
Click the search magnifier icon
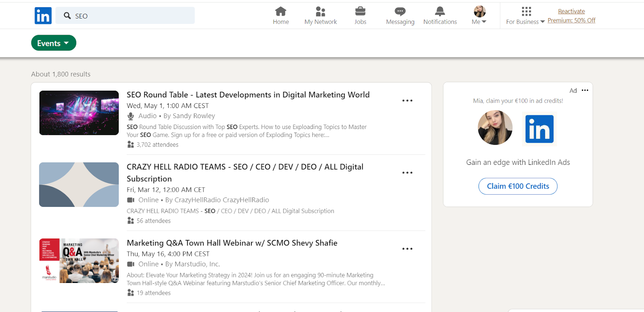click(67, 16)
